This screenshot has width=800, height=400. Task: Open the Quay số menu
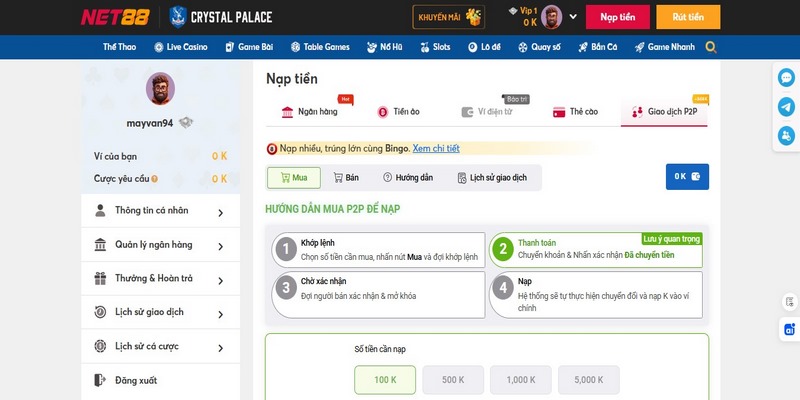click(x=539, y=47)
